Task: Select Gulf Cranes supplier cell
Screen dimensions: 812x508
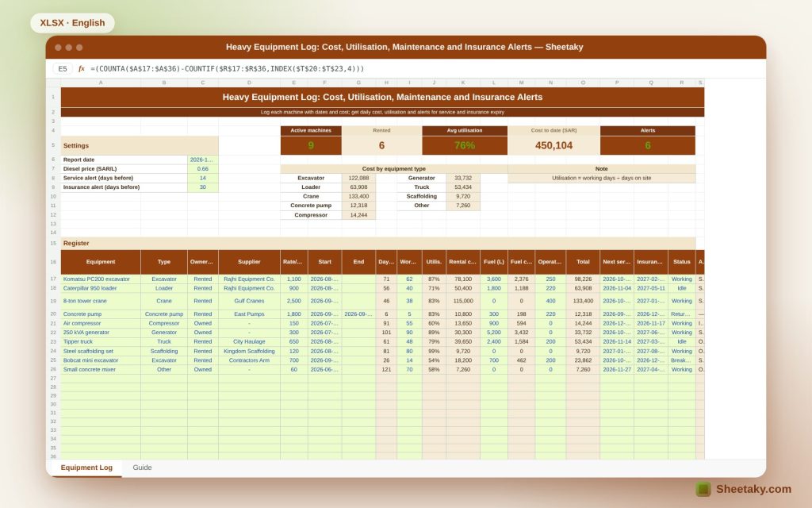Action: pos(249,301)
